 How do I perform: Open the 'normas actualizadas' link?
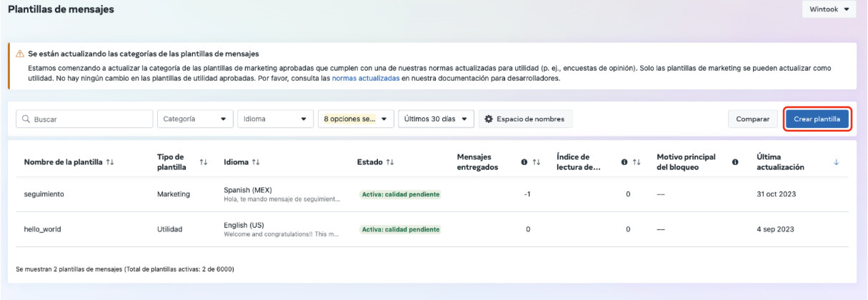(366, 79)
